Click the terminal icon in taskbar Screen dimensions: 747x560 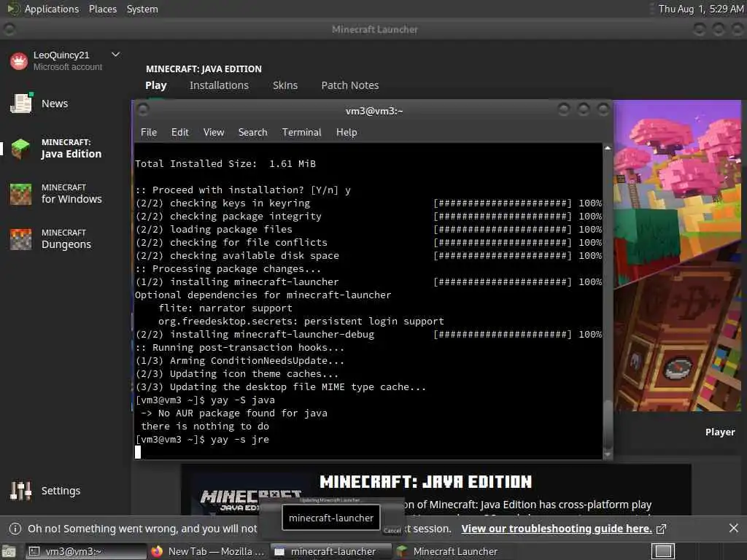tap(34, 551)
